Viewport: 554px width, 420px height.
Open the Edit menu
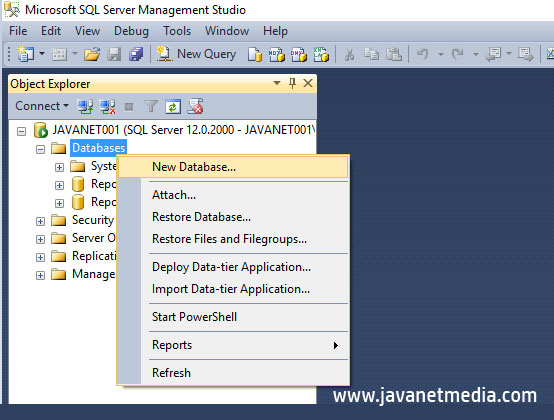point(51,31)
